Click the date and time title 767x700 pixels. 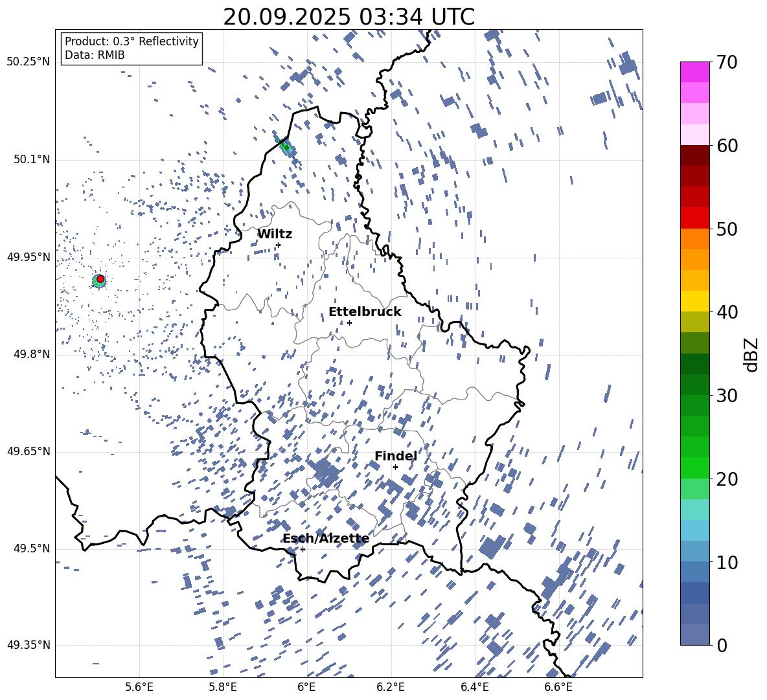(x=349, y=17)
